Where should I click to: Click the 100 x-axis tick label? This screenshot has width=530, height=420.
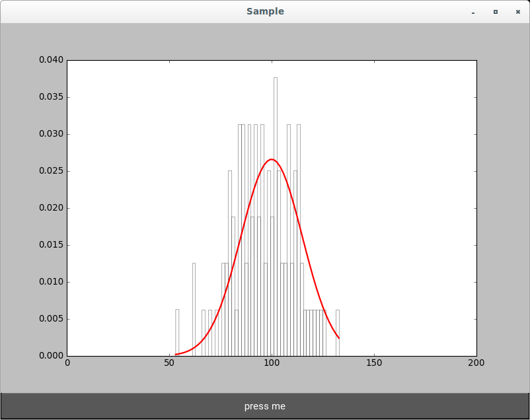(x=272, y=363)
